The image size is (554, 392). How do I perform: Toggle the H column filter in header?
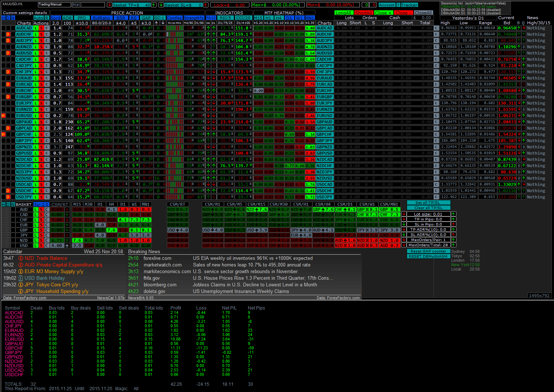click(x=3, y=18)
